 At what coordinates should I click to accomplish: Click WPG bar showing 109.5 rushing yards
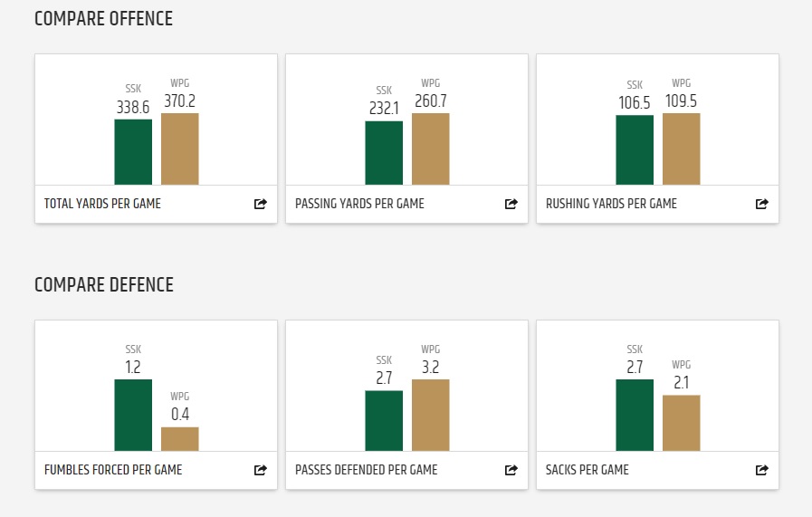click(682, 149)
